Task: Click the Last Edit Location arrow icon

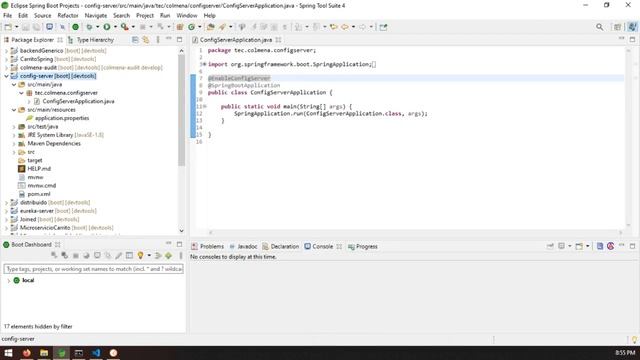Action: pos(333,27)
